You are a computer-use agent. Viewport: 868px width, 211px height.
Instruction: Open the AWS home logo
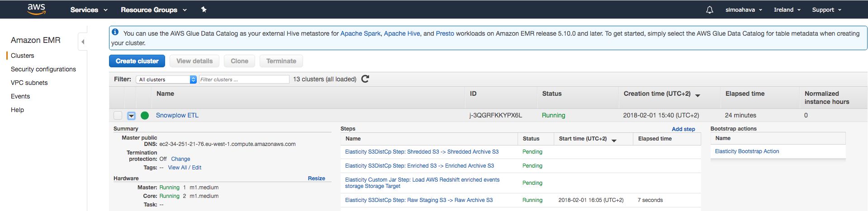(x=36, y=9)
